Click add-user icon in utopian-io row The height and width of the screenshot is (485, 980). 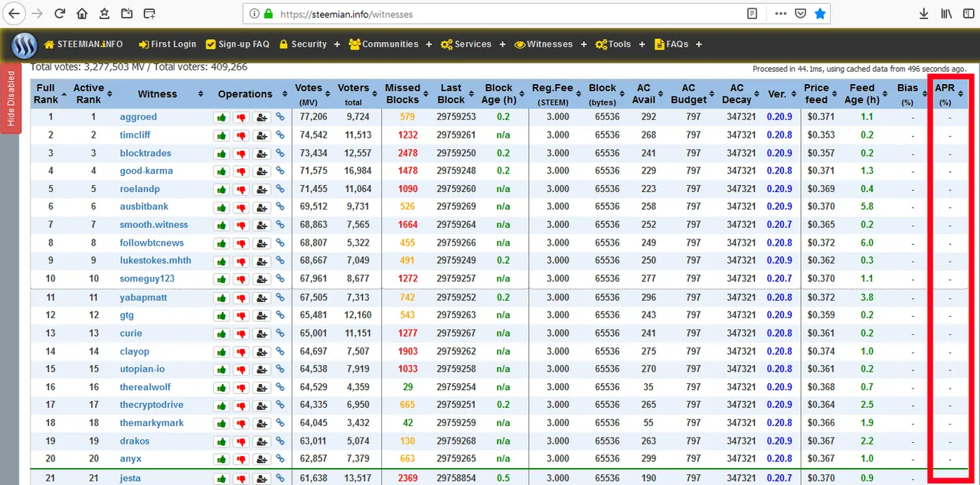click(x=262, y=369)
